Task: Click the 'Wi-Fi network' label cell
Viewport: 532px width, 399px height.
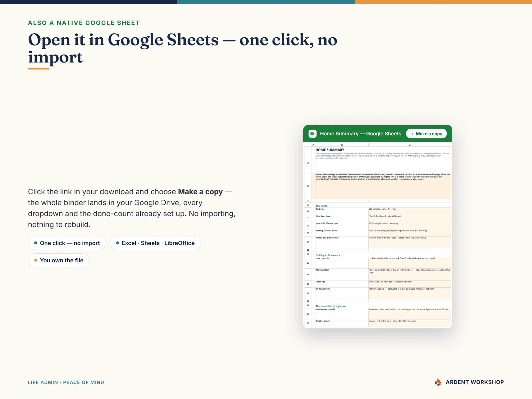Action: click(341, 293)
